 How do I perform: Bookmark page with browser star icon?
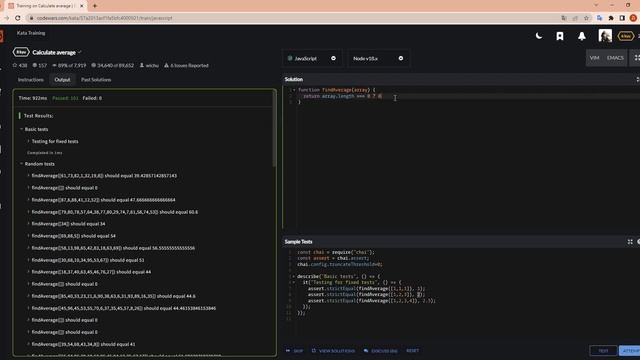point(587,18)
